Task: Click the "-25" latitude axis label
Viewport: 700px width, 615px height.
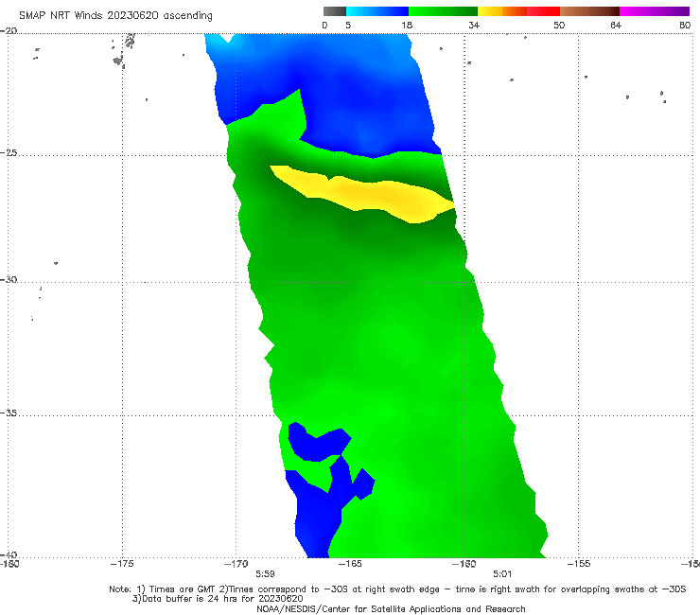Action: (x=9, y=152)
